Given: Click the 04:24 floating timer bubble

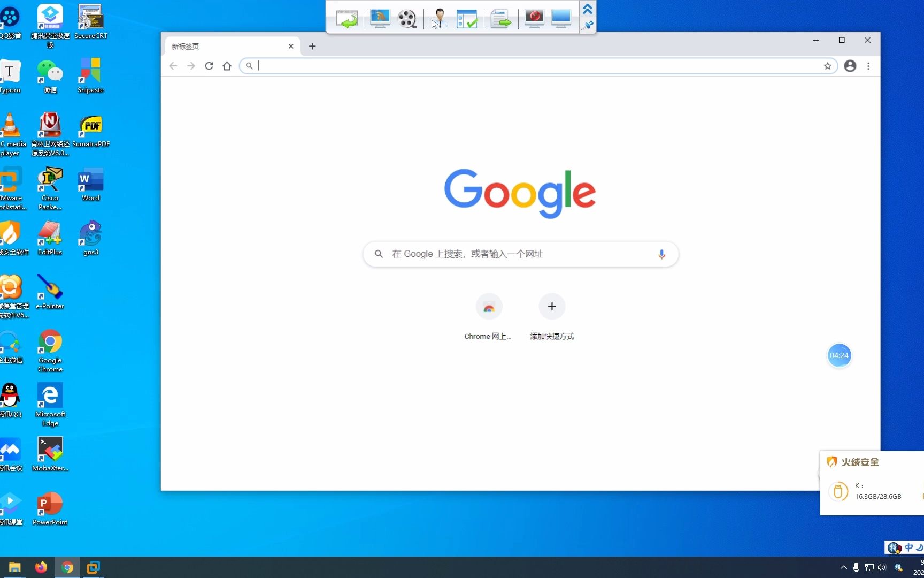Looking at the screenshot, I should click(x=839, y=355).
